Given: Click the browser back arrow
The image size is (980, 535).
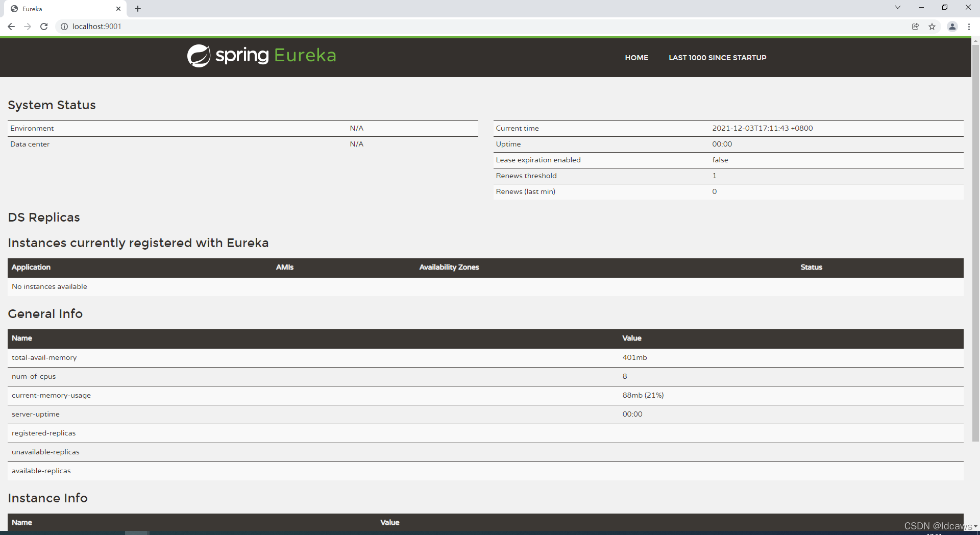Looking at the screenshot, I should [11, 27].
